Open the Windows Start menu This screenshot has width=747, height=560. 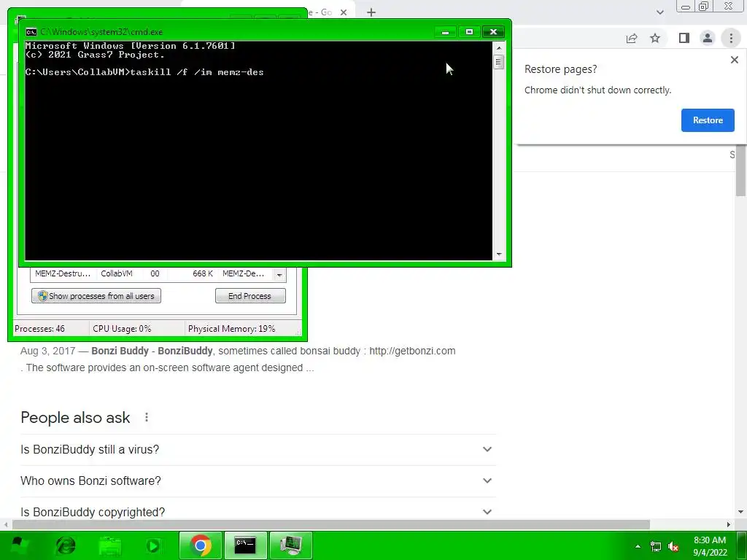tap(19, 545)
